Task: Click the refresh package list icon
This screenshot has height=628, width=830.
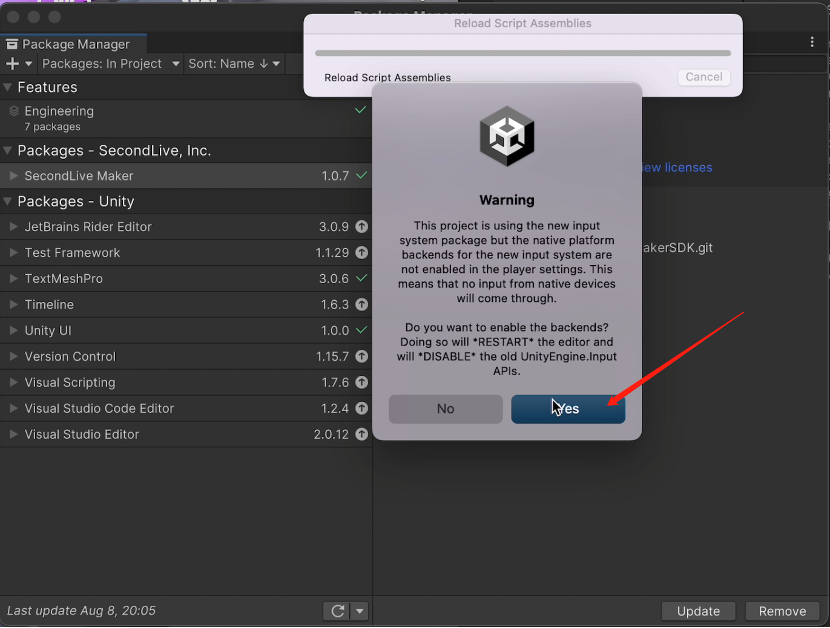Action: tap(337, 611)
